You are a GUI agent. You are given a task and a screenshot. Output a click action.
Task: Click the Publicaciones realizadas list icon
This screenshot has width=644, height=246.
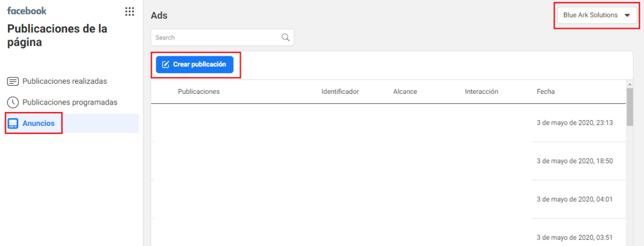[x=13, y=81]
